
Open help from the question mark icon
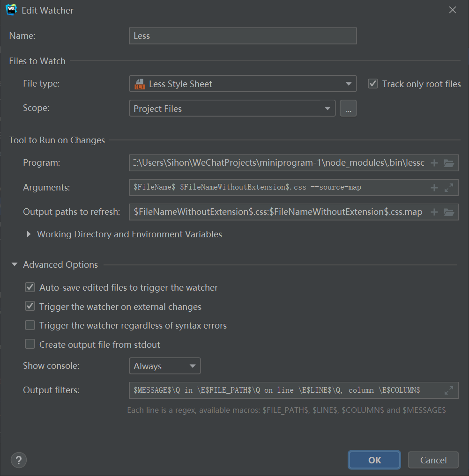tap(18, 460)
